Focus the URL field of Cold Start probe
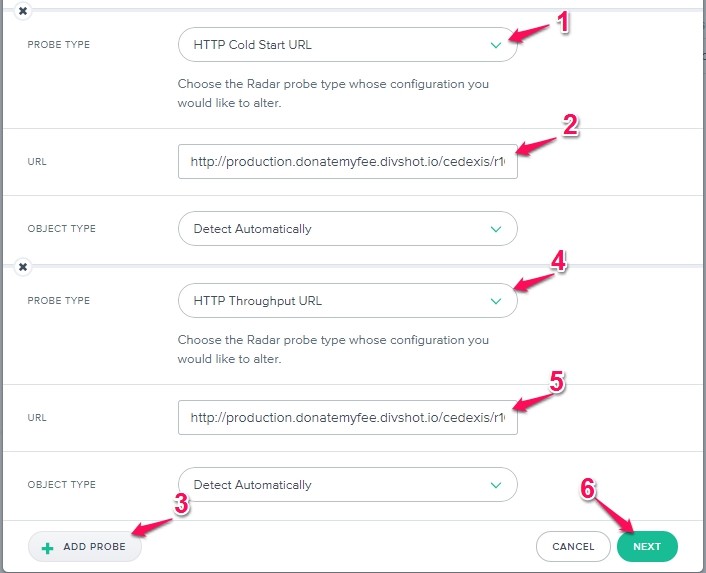706x573 pixels. [x=347, y=161]
